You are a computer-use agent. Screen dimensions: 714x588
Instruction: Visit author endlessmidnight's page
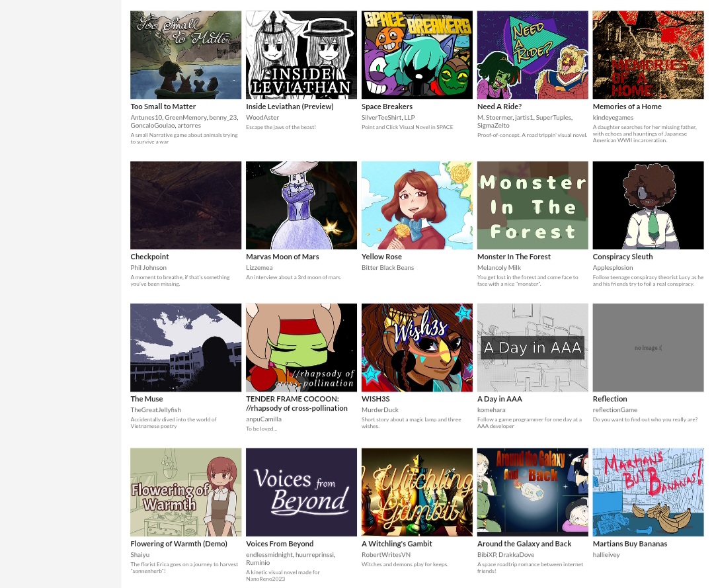(x=269, y=555)
